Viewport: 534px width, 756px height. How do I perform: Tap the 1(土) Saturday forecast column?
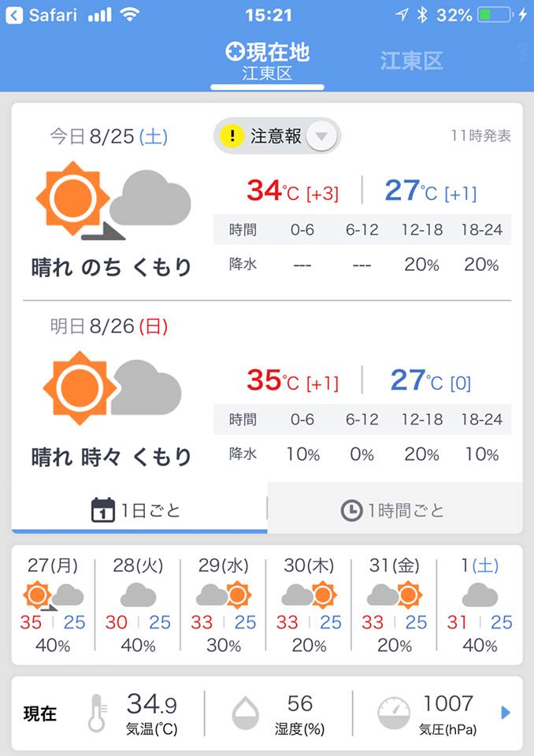click(480, 604)
